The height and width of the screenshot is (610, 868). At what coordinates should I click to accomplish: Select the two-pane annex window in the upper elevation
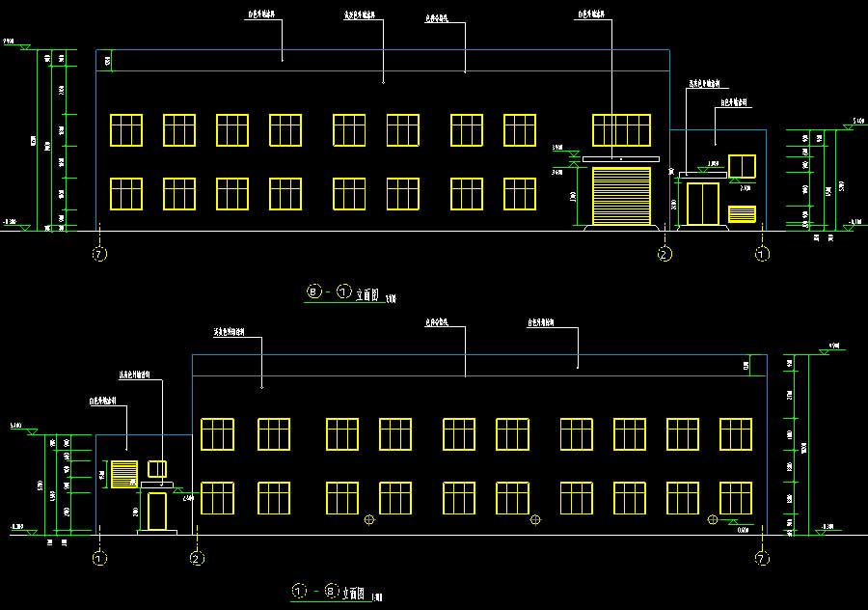tap(742, 166)
